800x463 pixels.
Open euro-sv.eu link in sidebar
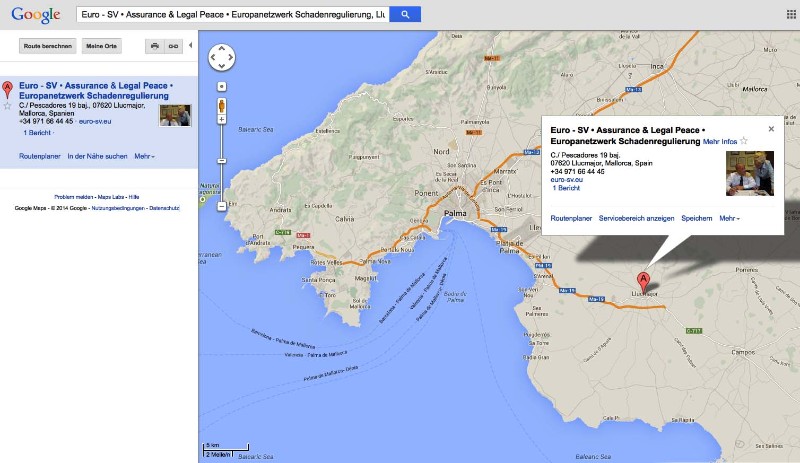[x=95, y=121]
